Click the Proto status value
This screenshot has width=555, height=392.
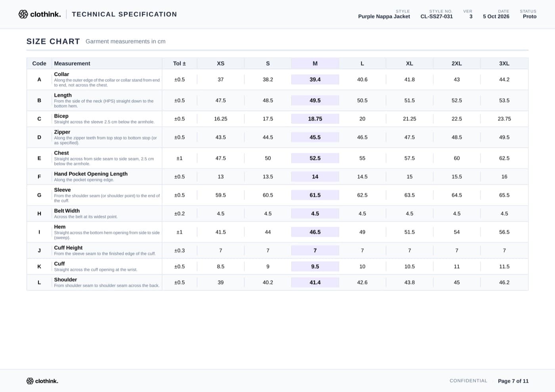pos(530,17)
